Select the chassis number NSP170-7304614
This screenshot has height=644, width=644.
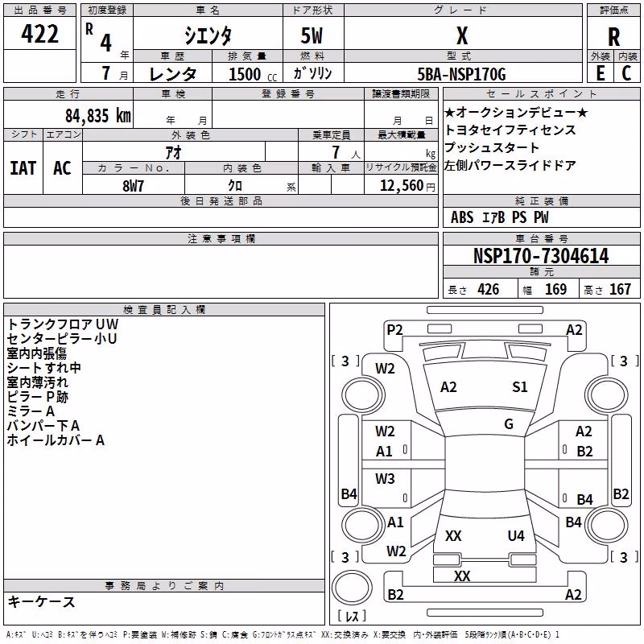point(541,256)
